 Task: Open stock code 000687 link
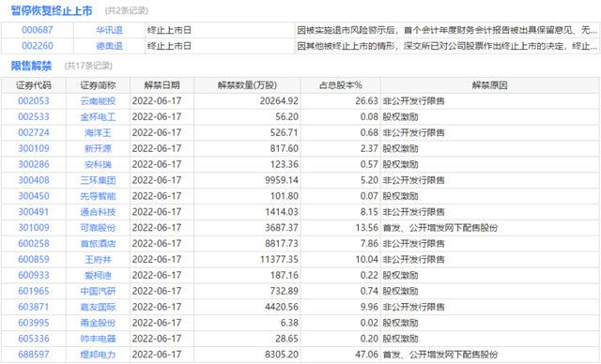[38, 30]
